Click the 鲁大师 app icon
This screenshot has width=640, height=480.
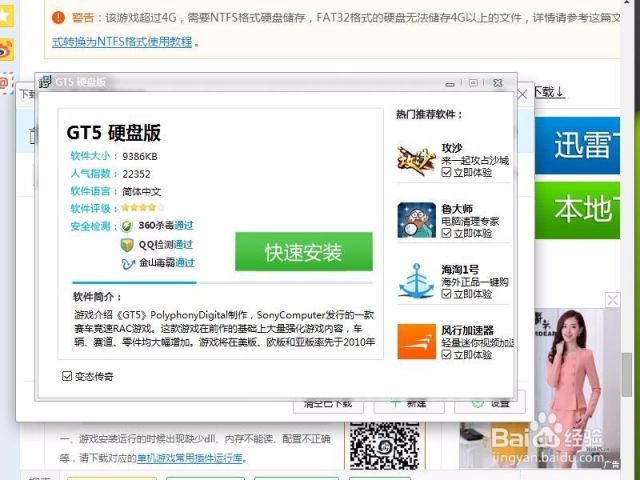pos(416,220)
